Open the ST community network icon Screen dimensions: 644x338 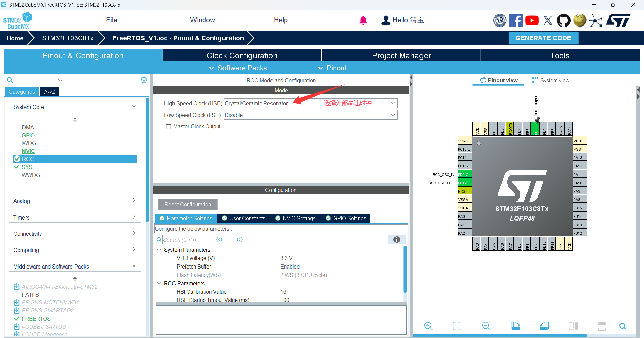[596, 20]
